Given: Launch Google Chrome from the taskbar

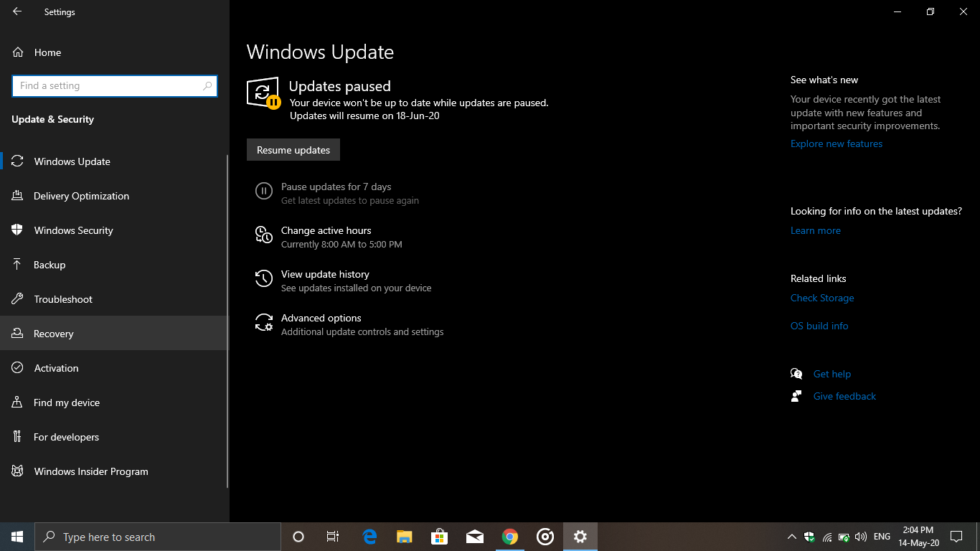Looking at the screenshot, I should pos(510,537).
